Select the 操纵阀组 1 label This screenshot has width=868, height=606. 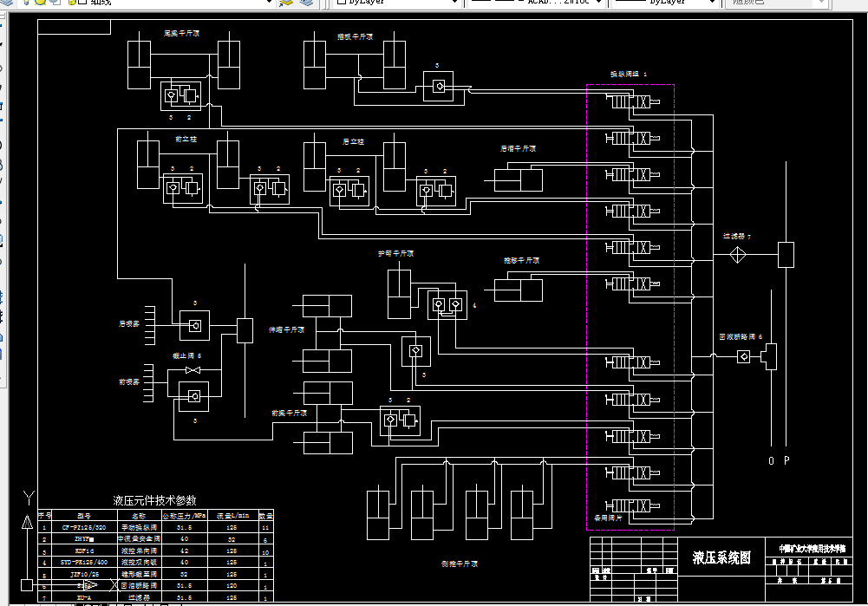point(629,74)
